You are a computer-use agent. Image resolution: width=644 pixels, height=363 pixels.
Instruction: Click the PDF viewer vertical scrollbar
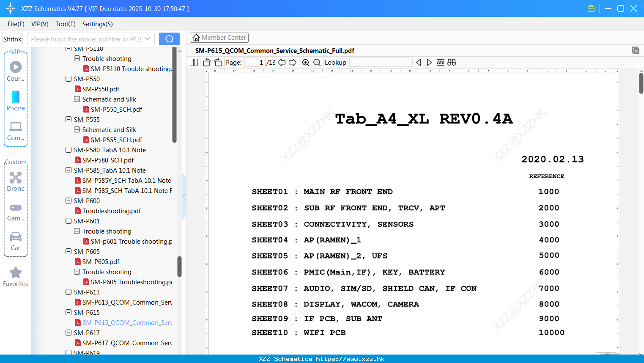tap(641, 83)
